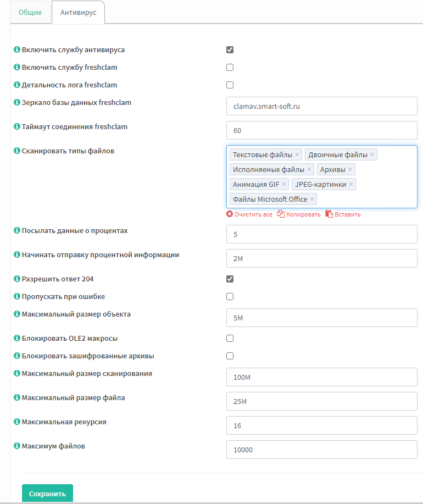Select the Антивирус tab
Screen dimensions: 423x504
(x=79, y=13)
